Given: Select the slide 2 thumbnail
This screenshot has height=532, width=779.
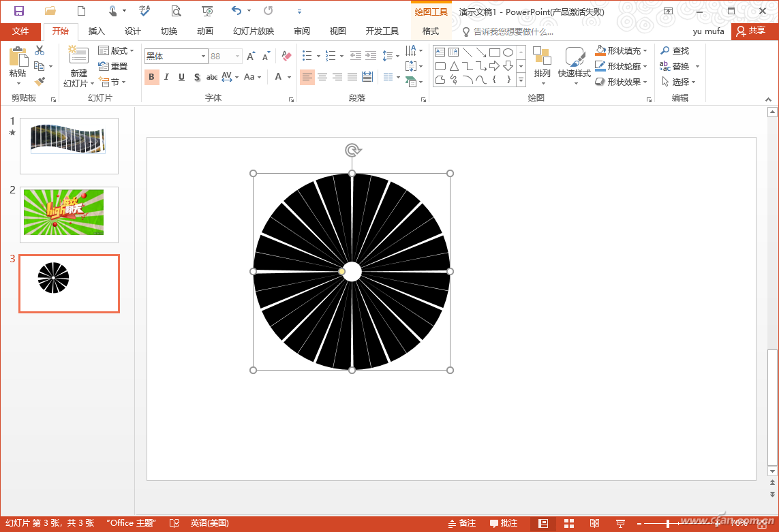Looking at the screenshot, I should pyautogui.click(x=69, y=214).
